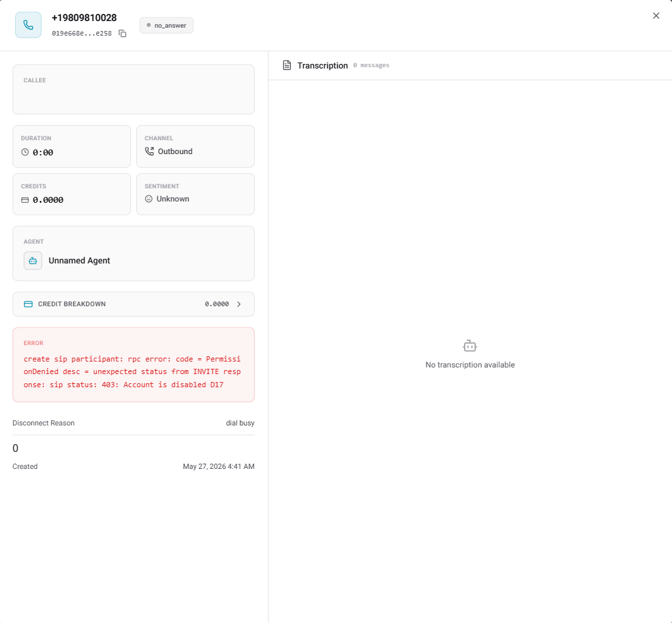
Task: Click the Credit Breakdown card icon
Action: 28,304
